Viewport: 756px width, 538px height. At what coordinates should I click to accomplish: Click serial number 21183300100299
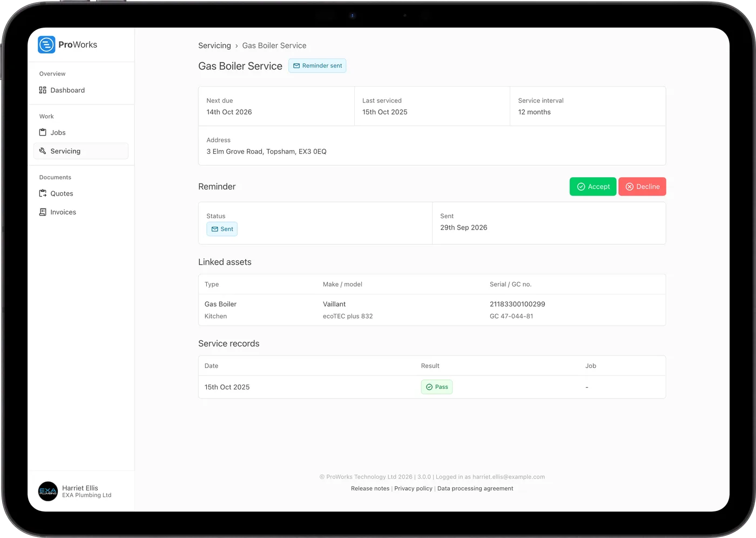click(517, 304)
